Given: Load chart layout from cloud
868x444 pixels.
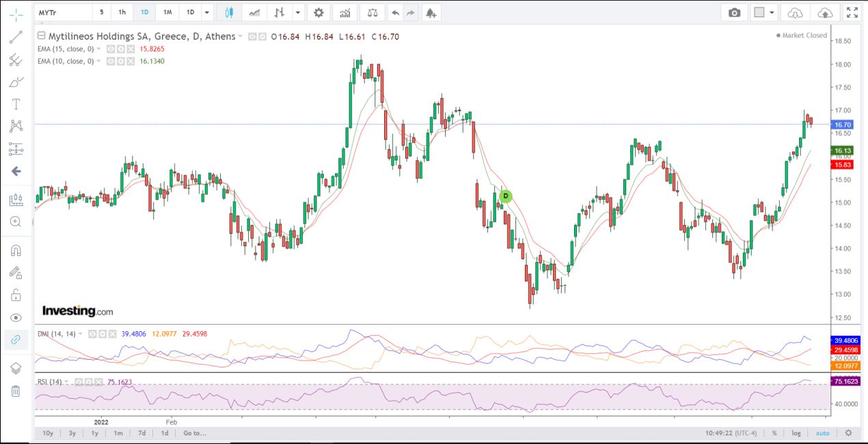Looking at the screenshot, I should click(x=795, y=12).
